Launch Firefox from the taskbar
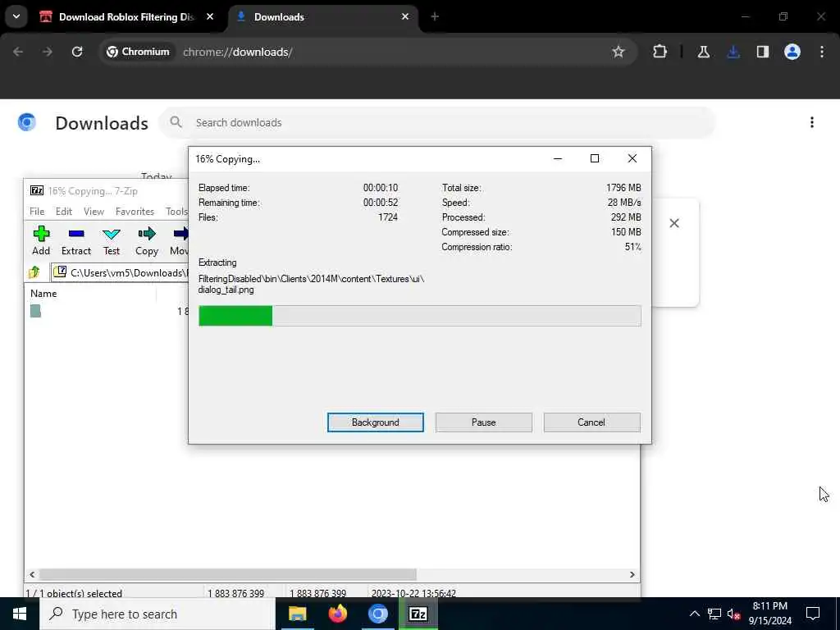 (337, 614)
